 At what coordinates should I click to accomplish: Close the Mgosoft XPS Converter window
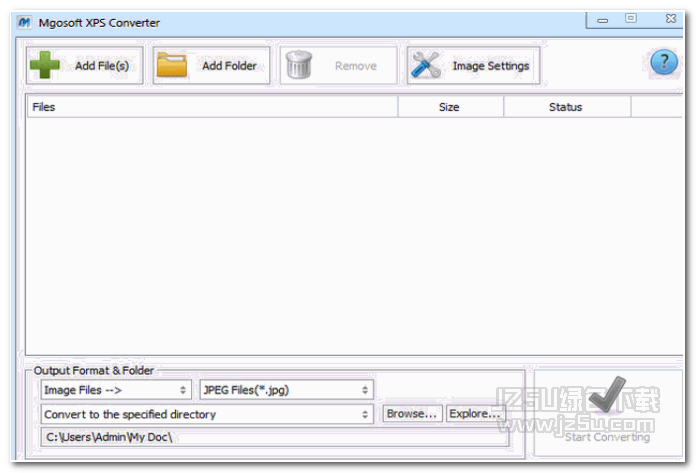(671, 19)
